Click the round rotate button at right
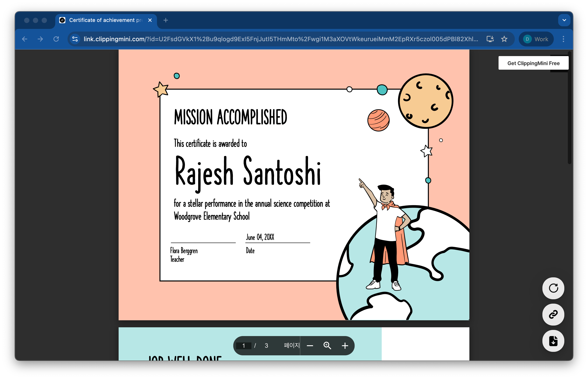Screen dimensions: 588x379 click(553, 288)
